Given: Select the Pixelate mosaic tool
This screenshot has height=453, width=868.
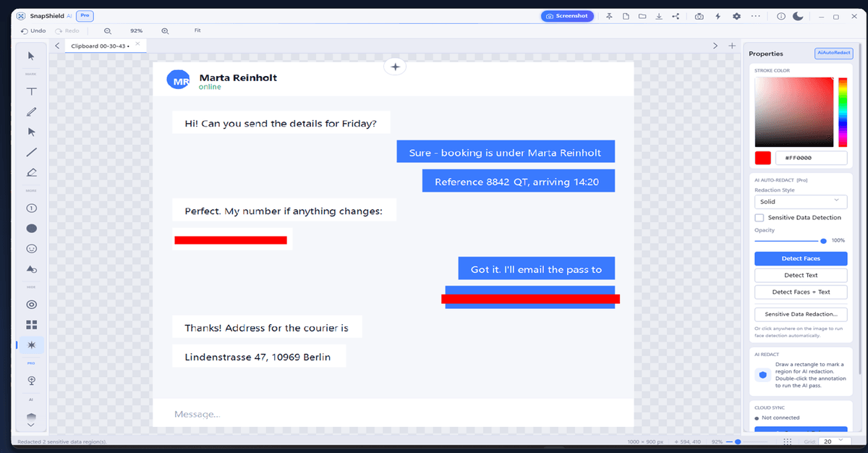Looking at the screenshot, I should coord(31,325).
